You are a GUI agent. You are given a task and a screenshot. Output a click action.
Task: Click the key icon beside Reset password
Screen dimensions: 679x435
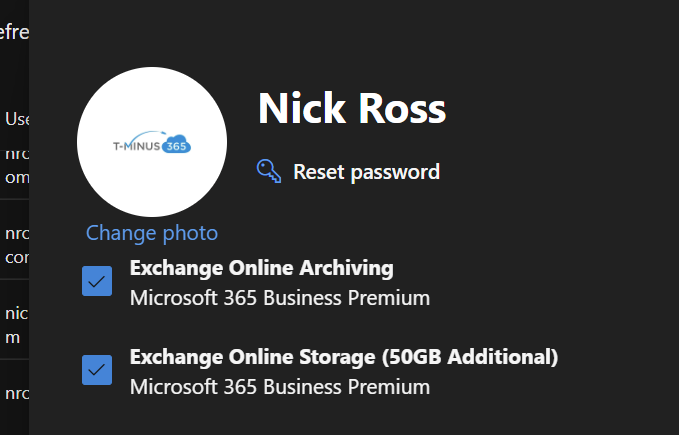269,171
